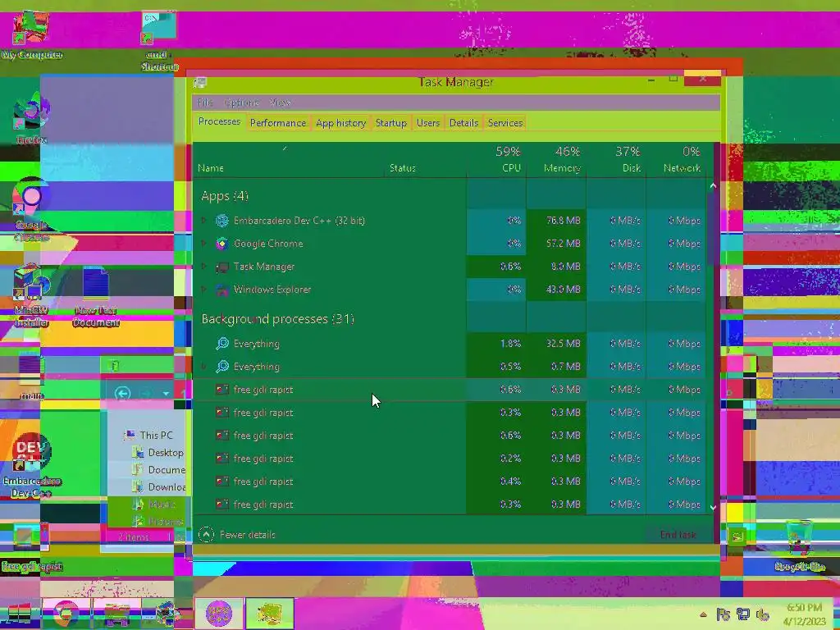
Task: Click the main desktop icon
Action: click(31, 376)
